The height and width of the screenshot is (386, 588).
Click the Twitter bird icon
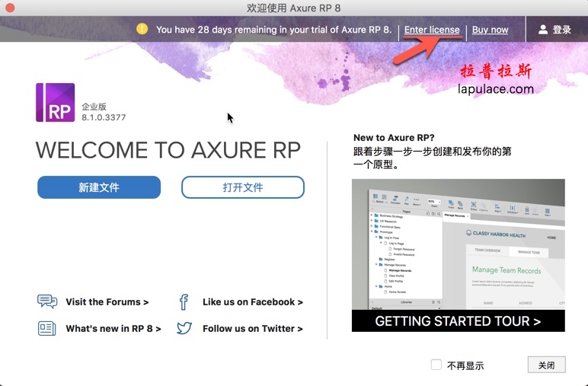click(184, 328)
